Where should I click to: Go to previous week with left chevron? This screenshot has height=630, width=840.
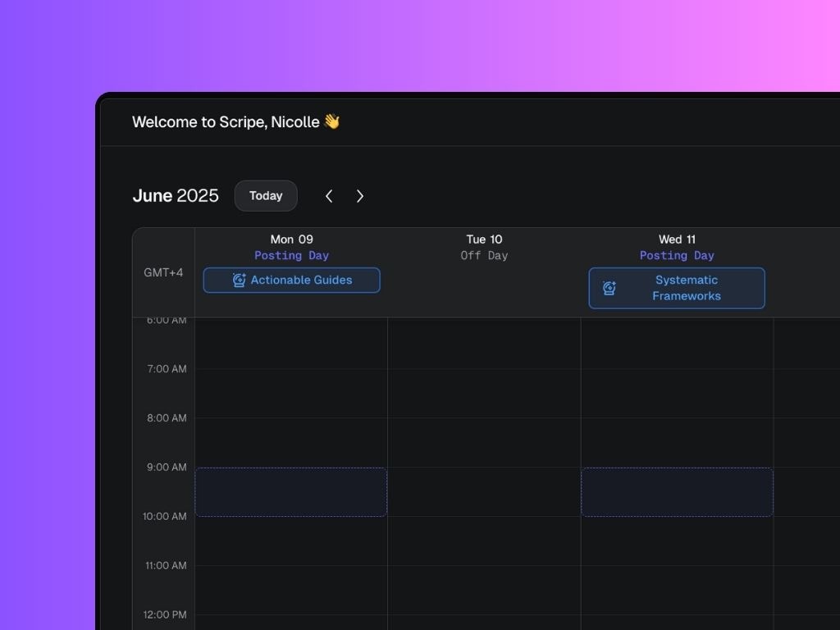click(329, 196)
